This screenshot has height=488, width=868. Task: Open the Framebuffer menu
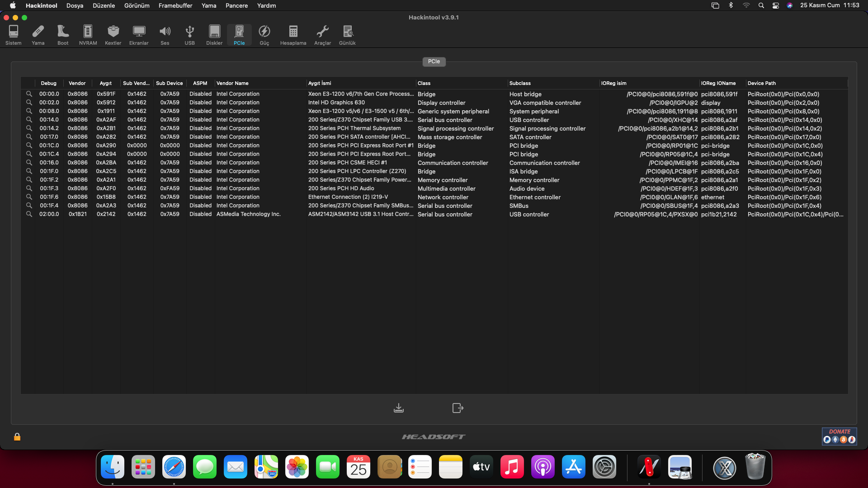coord(175,5)
